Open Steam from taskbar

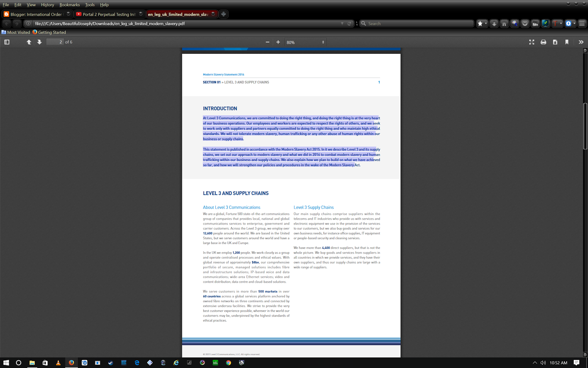(111, 362)
